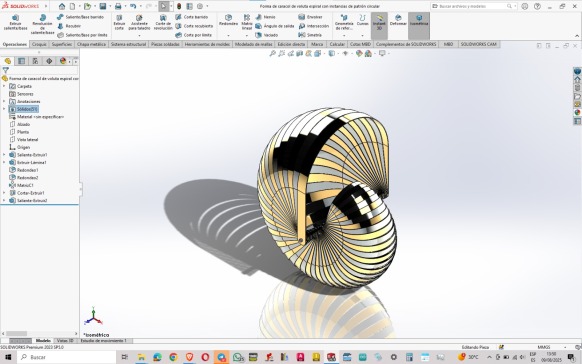
Task: Switch to the Croquis tab
Action: [39, 44]
